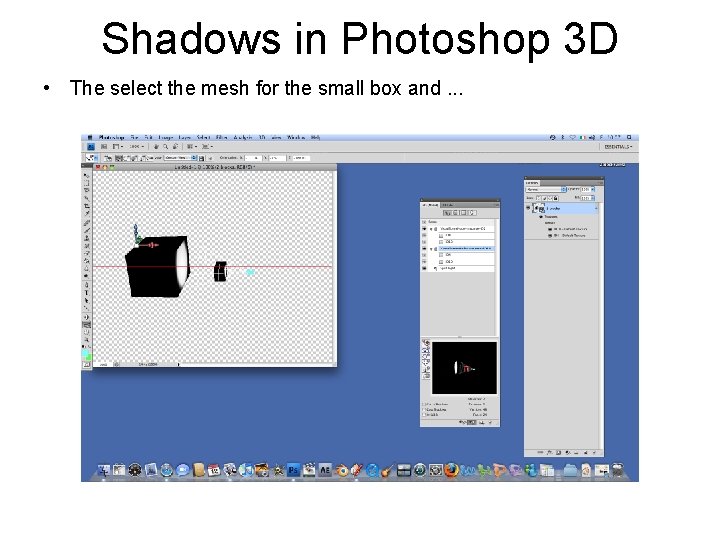Select the Pen tool
The height and width of the screenshot is (540, 720).
(x=86, y=285)
